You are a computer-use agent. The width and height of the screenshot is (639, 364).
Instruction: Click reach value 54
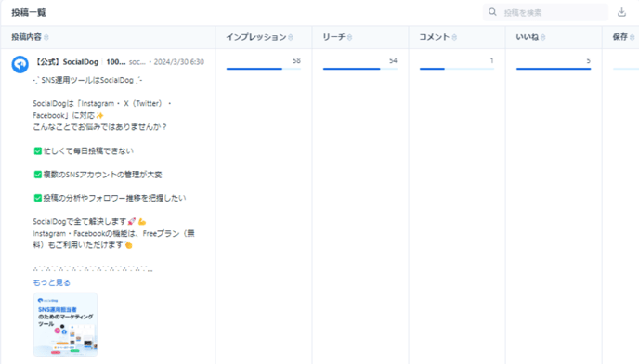point(393,60)
